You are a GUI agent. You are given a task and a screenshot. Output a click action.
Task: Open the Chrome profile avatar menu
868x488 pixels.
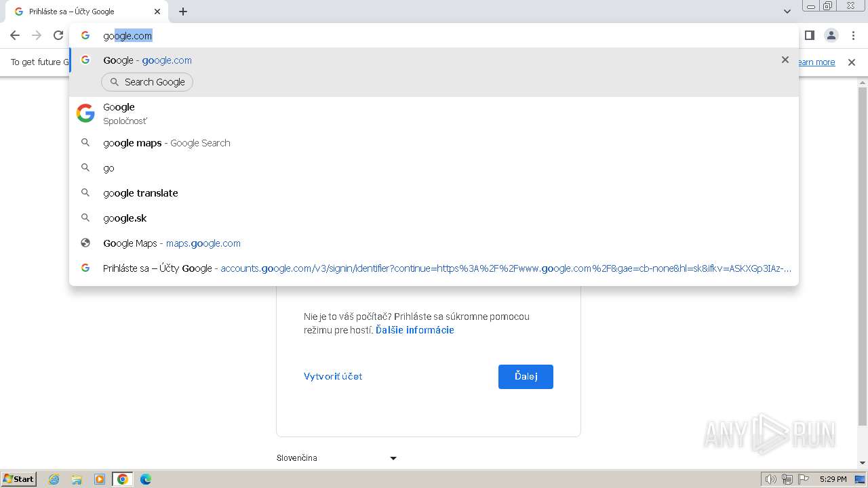pos(831,35)
